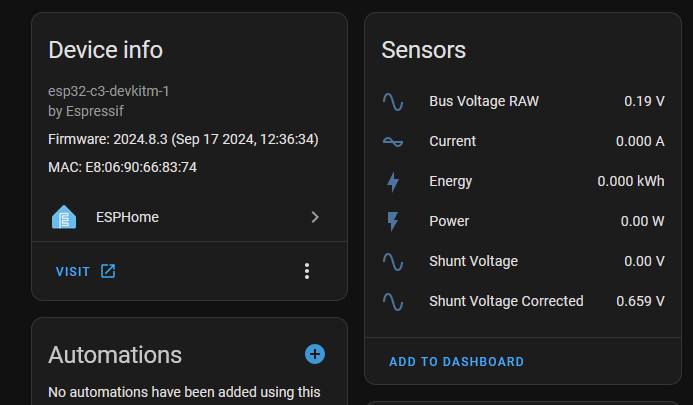Click the Current sensor icon
This screenshot has width=693, height=405.
coord(393,141)
